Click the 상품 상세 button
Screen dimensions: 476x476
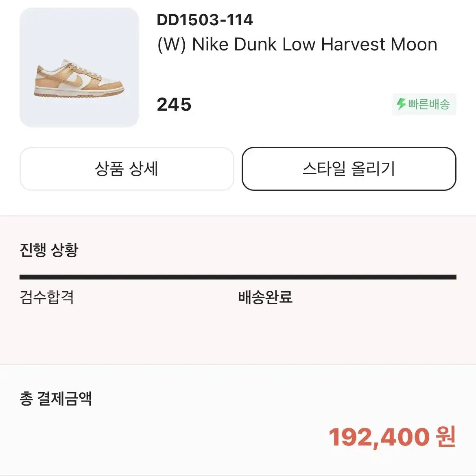click(127, 169)
